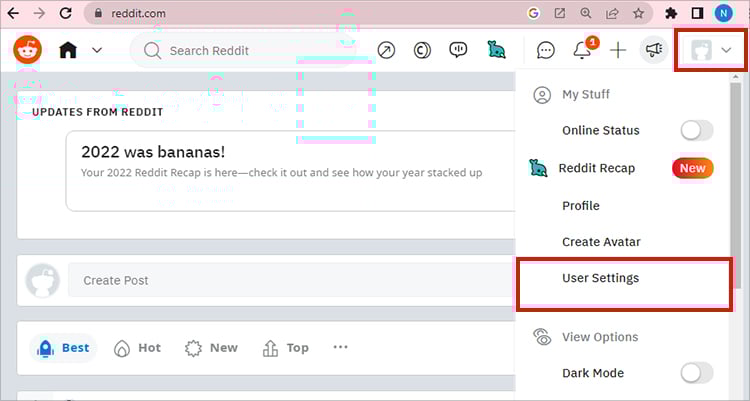Click the Reddit logo icon
The height and width of the screenshot is (401, 750).
coord(27,50)
